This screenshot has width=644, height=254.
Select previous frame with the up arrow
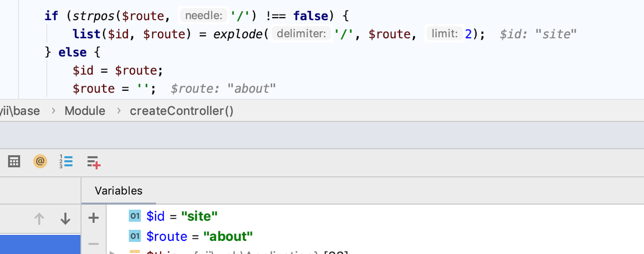pyautogui.click(x=39, y=218)
